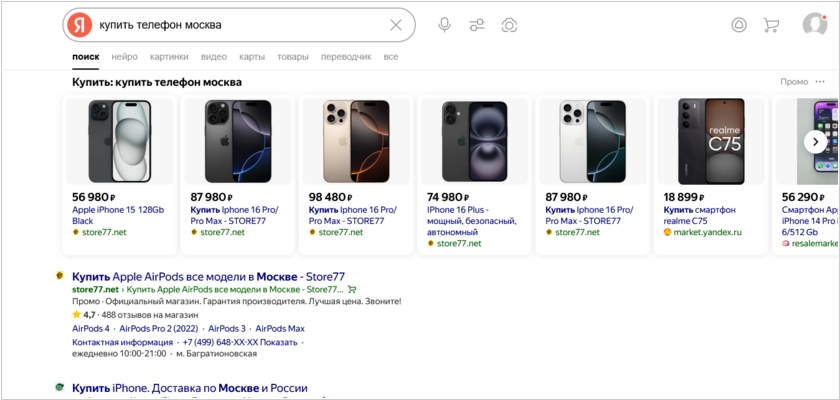The image size is (840, 400).
Task: Open AirPods Pro 2 (2022) sitelink
Action: (x=159, y=329)
